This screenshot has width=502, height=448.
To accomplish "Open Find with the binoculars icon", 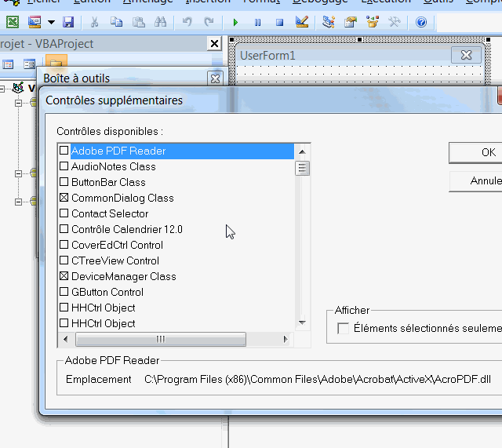I will tap(160, 22).
